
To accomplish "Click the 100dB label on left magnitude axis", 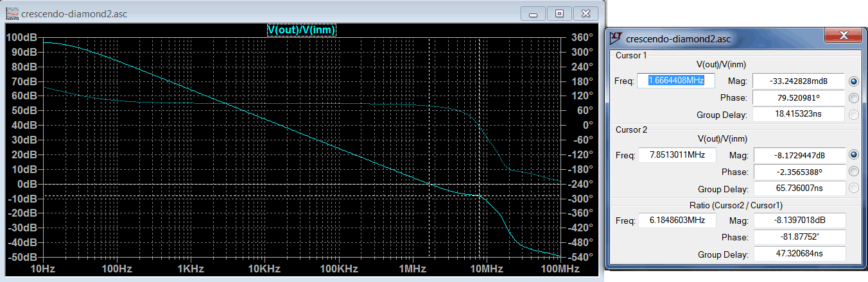I will [22, 37].
